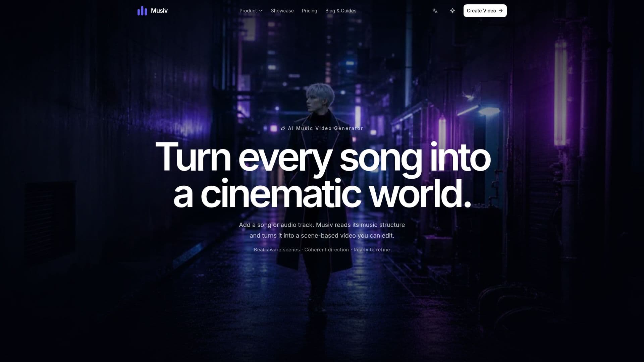Screen dimensions: 644x362
Task: Click the Musiv brand name text
Action: [x=159, y=11]
